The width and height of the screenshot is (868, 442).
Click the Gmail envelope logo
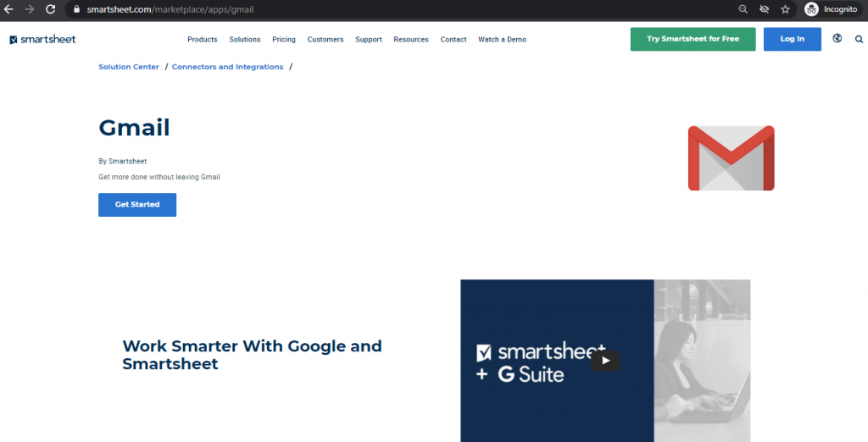pyautogui.click(x=731, y=158)
